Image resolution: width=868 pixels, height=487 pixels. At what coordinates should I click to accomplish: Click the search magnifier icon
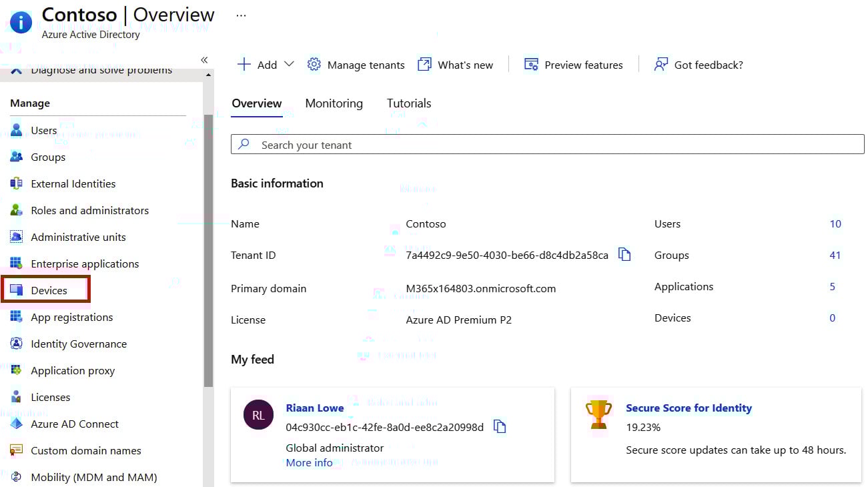(x=244, y=144)
